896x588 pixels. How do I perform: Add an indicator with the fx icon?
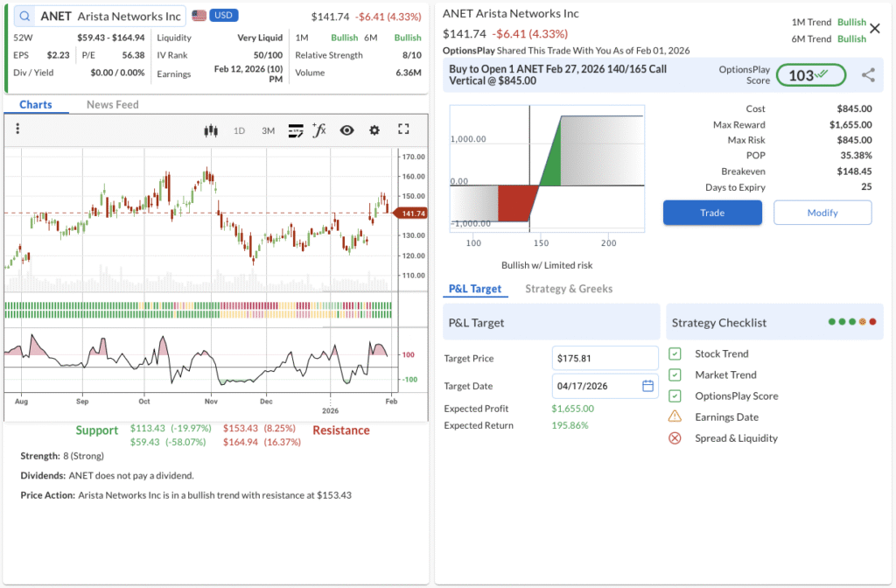(319, 130)
